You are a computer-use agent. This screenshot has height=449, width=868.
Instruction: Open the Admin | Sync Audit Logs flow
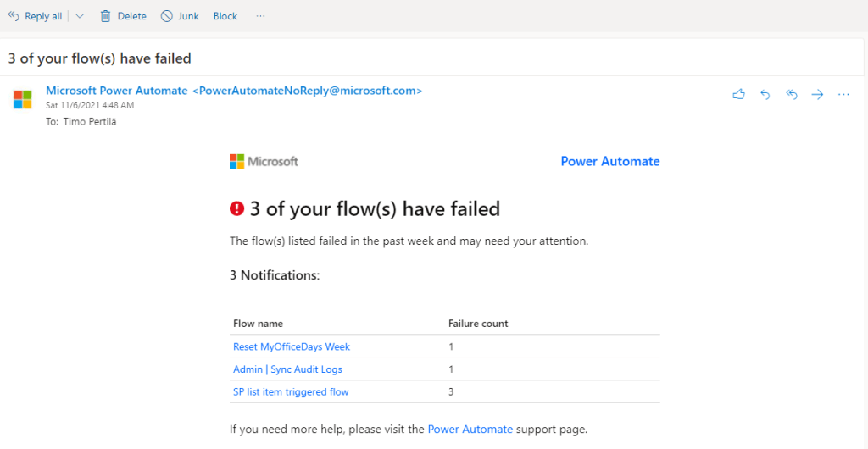point(287,369)
